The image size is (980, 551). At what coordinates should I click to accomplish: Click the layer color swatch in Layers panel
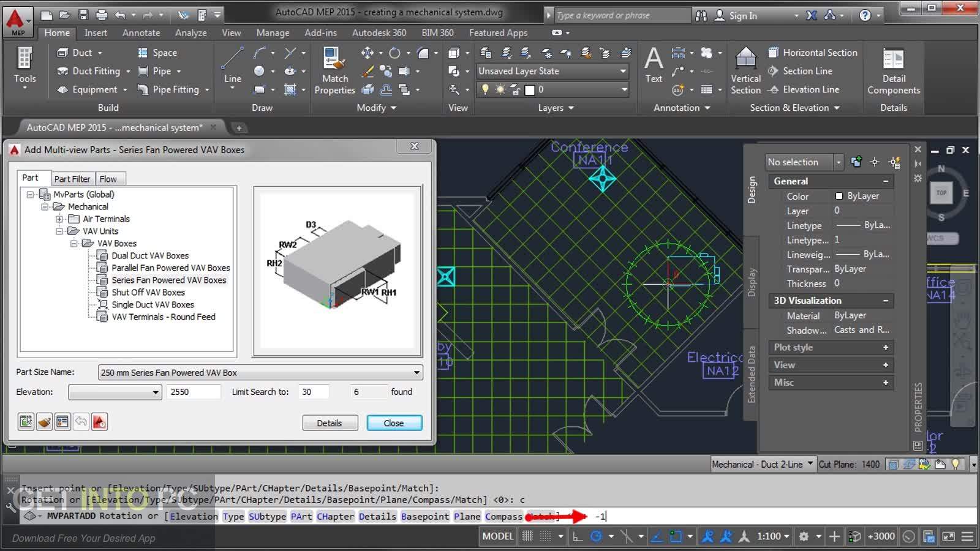point(530,89)
